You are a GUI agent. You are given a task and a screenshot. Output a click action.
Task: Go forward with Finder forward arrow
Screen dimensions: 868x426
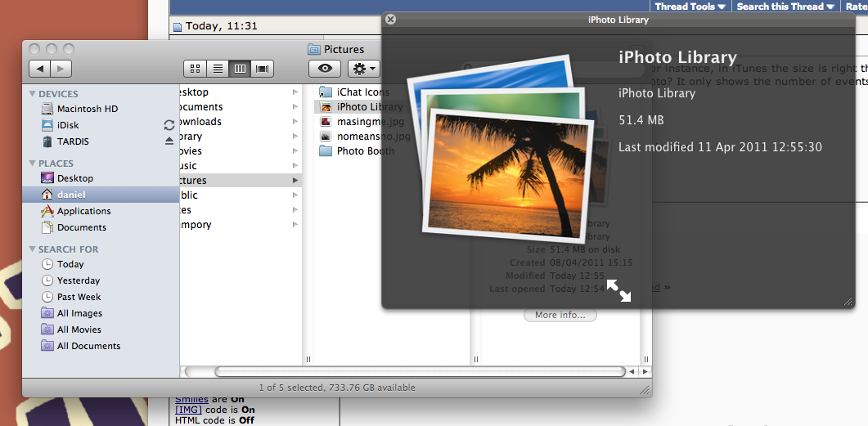61,69
